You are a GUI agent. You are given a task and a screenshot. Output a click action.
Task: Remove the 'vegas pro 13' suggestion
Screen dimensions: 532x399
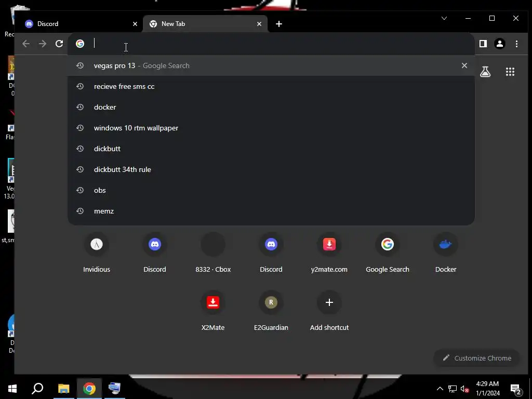click(464, 65)
